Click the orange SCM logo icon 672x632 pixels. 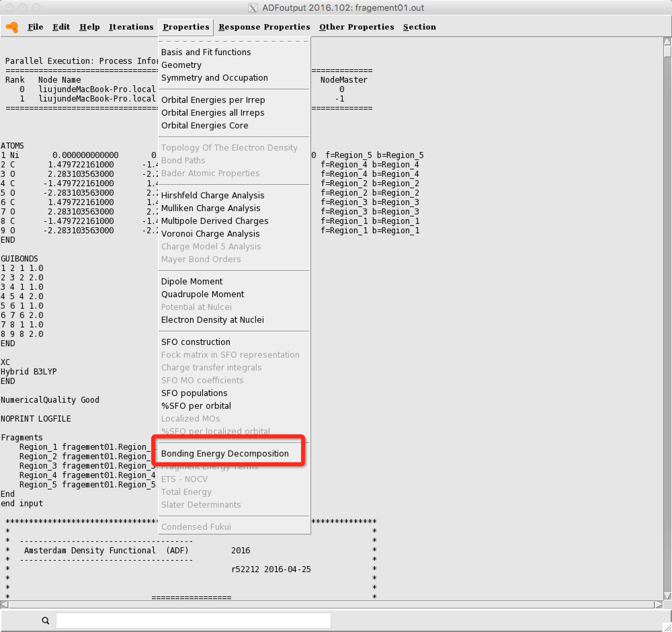pos(12,27)
